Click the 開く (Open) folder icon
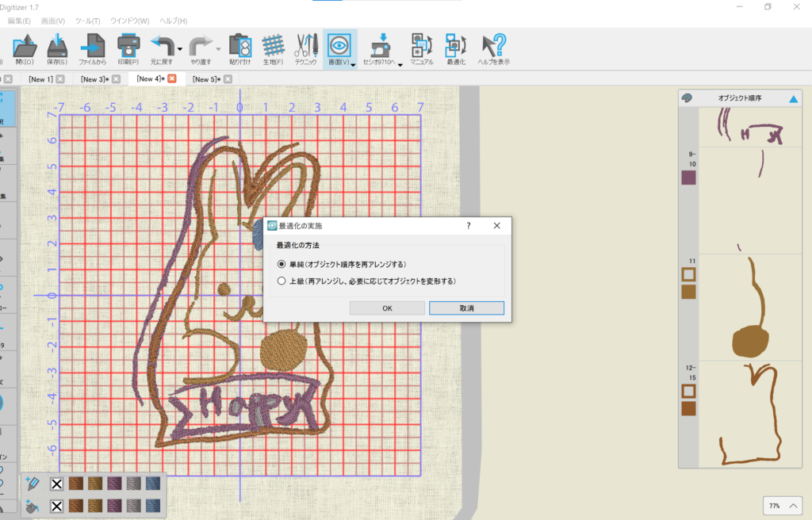This screenshot has width=812, height=520. 25,46
